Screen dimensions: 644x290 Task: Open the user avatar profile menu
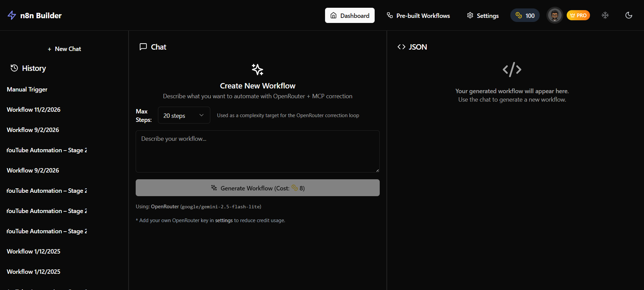point(555,15)
